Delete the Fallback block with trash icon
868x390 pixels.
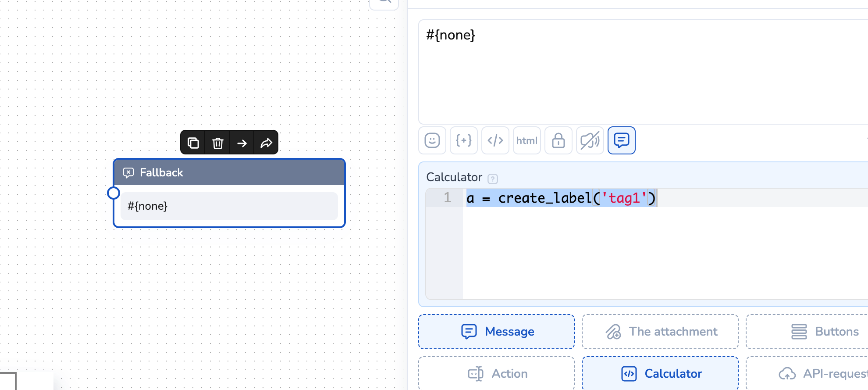tap(218, 143)
